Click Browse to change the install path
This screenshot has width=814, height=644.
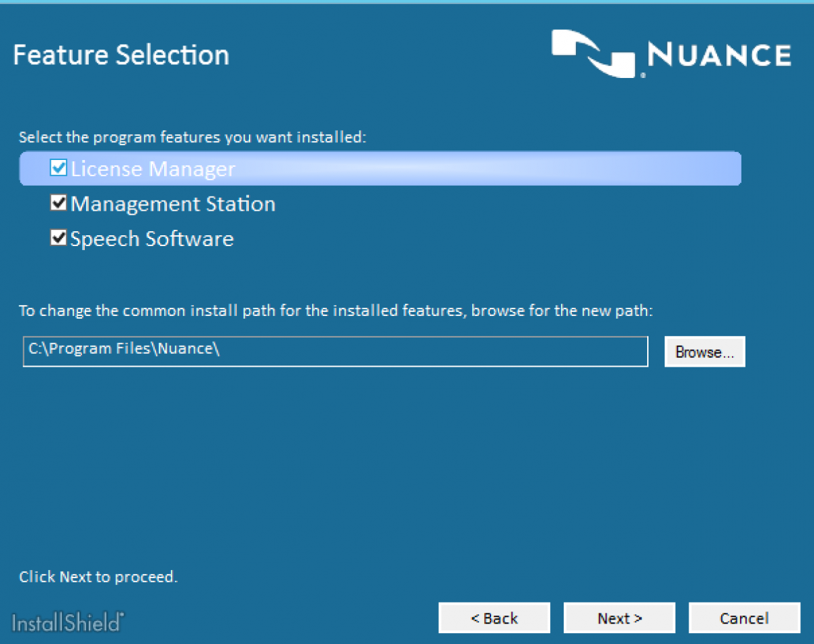click(x=704, y=351)
